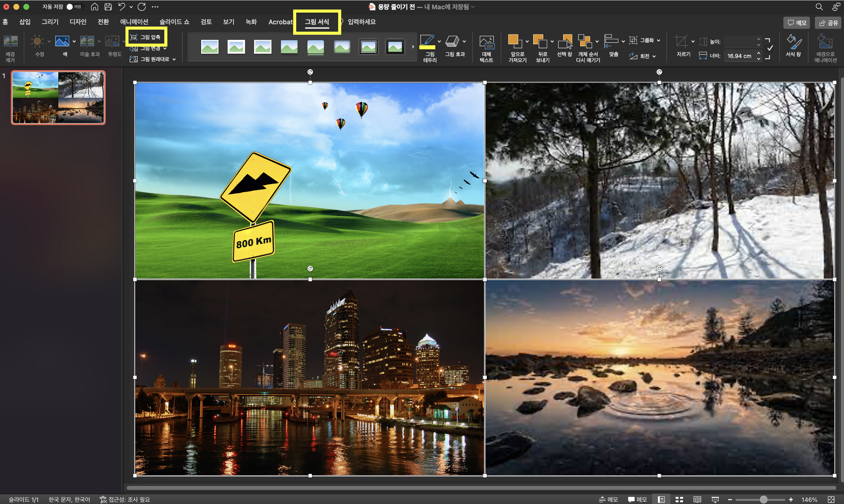Click the 공유 share button
This screenshot has width=844, height=504.
point(828,22)
